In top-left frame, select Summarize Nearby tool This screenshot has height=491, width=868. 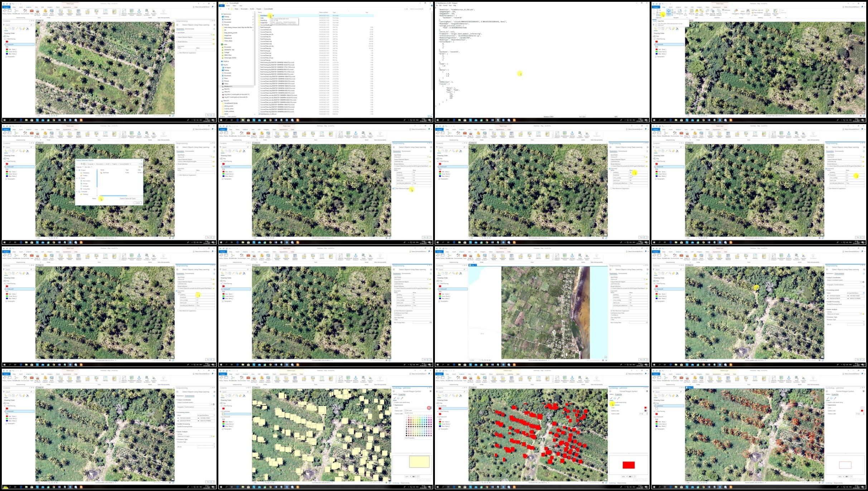[x=60, y=12]
